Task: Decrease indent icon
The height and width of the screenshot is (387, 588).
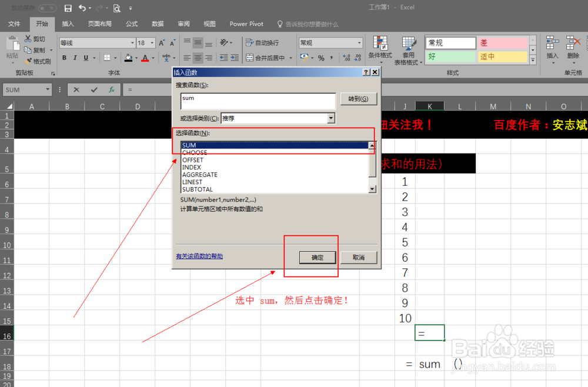Action: coord(224,58)
